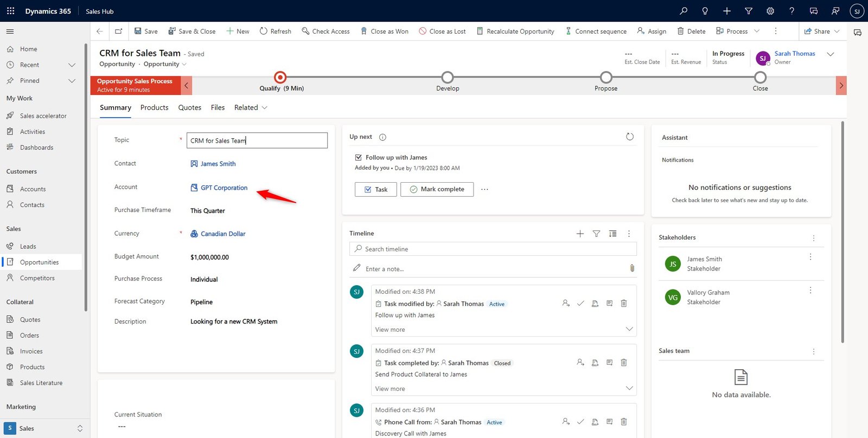Open Opportunities in the sidebar
The image size is (868, 438).
pyautogui.click(x=42, y=262)
